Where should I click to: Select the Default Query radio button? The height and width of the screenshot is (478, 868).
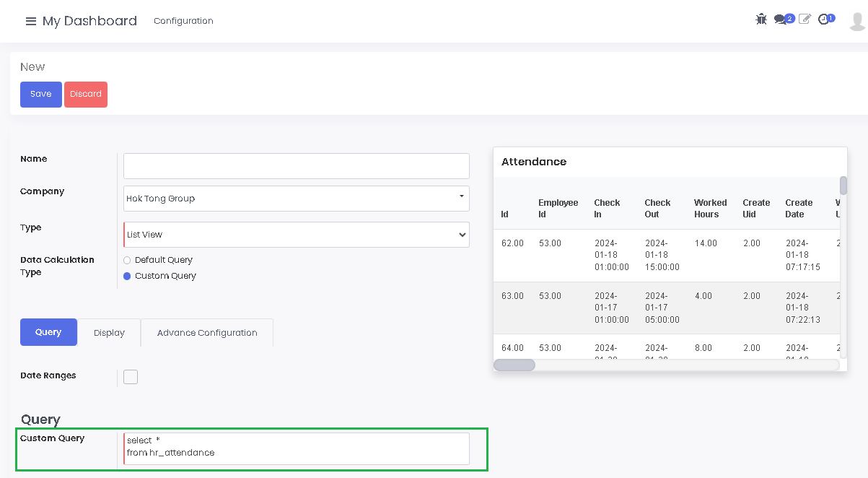pos(127,260)
